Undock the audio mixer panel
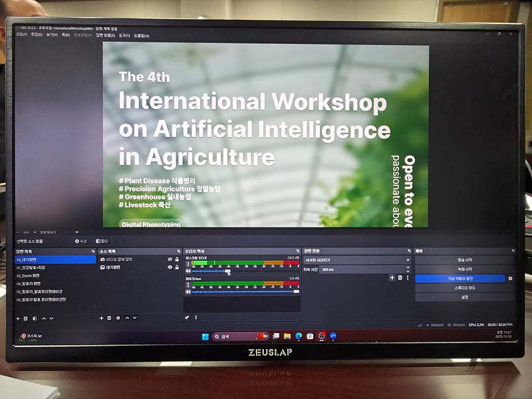 pyautogui.click(x=297, y=251)
